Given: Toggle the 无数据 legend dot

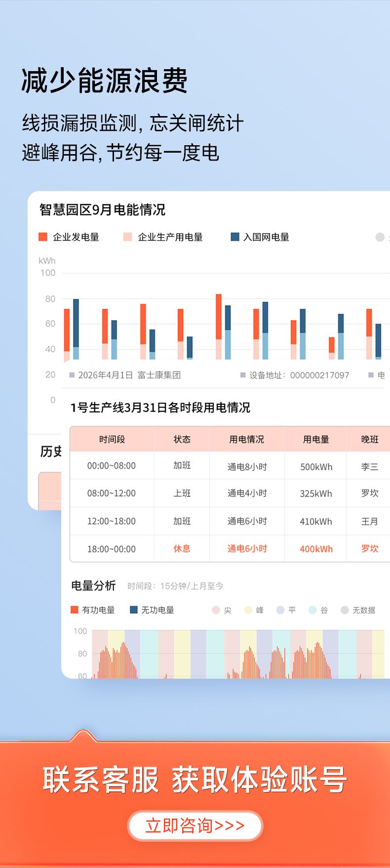Looking at the screenshot, I should tap(345, 610).
